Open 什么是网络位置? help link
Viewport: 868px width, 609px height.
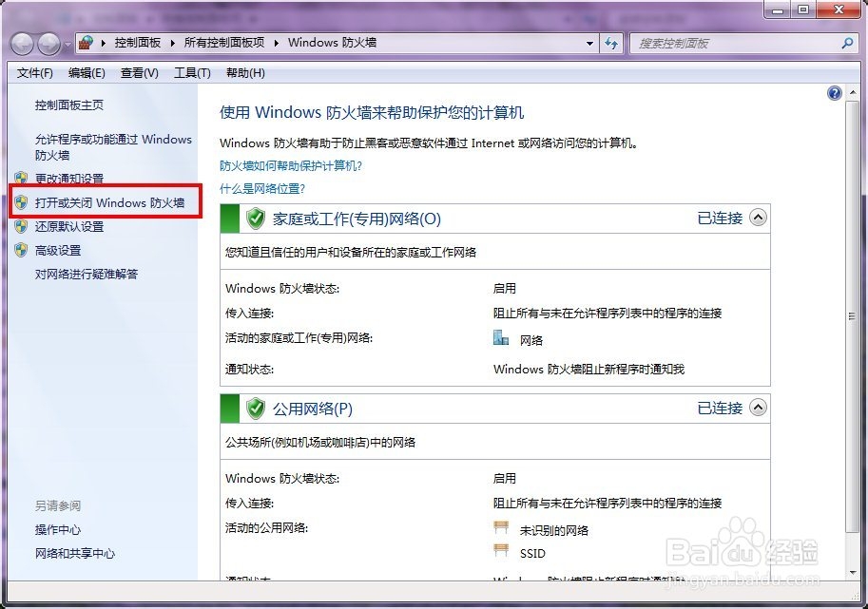[262, 189]
